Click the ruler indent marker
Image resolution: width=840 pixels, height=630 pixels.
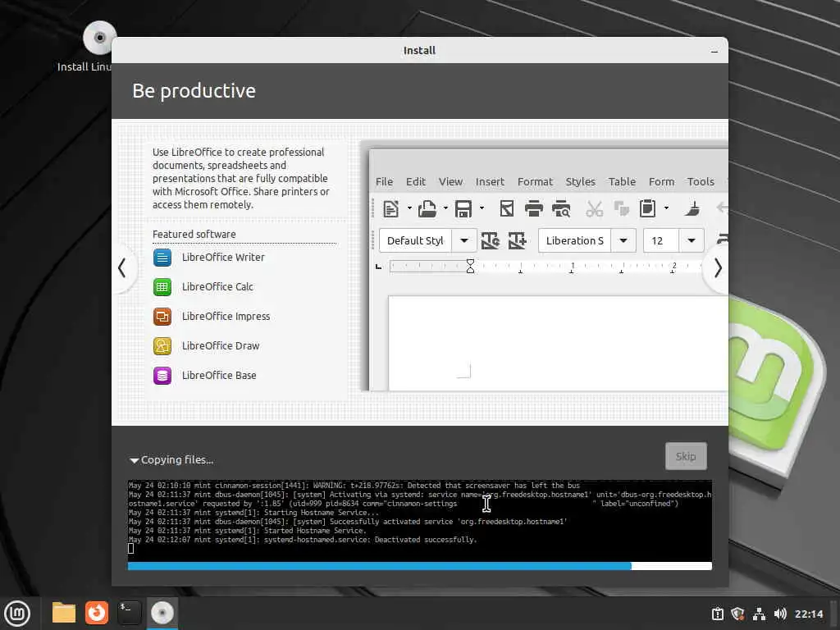470,267
